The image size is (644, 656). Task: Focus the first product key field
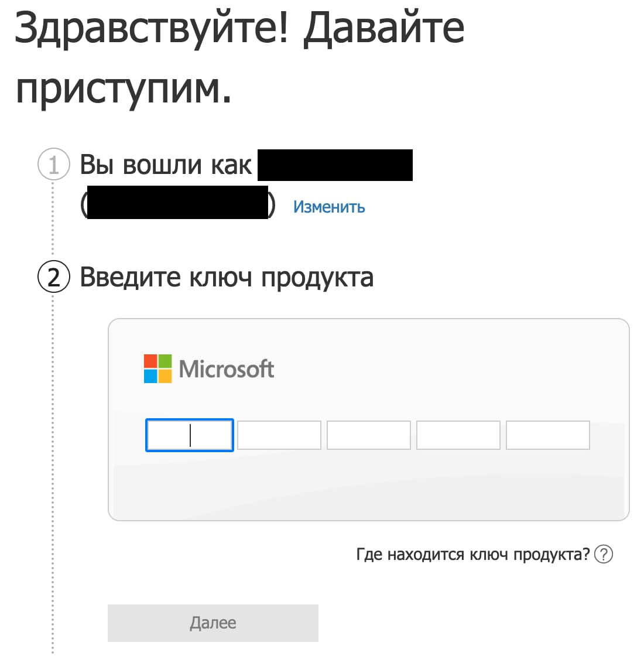[x=190, y=435]
